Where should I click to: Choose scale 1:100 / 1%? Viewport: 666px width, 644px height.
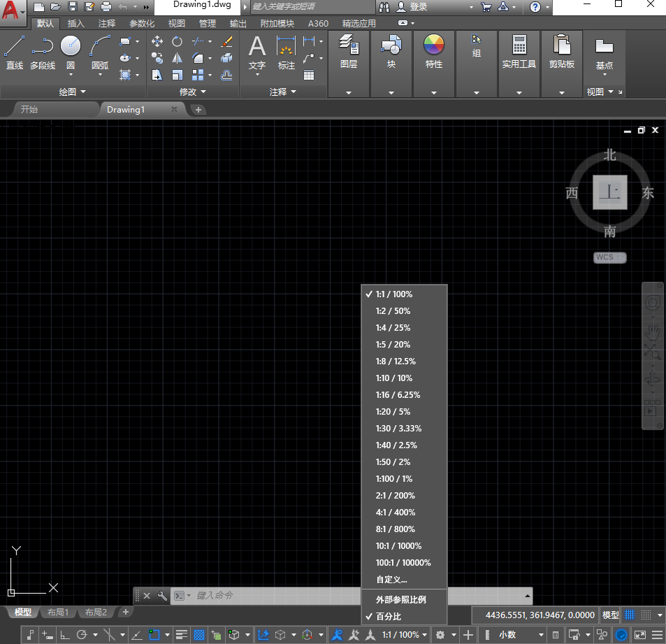coord(404,479)
